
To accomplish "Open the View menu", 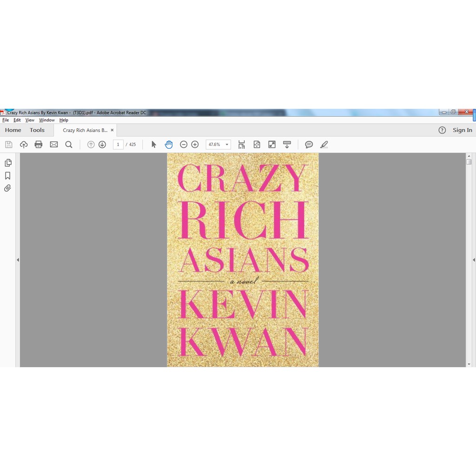I will coord(30,120).
